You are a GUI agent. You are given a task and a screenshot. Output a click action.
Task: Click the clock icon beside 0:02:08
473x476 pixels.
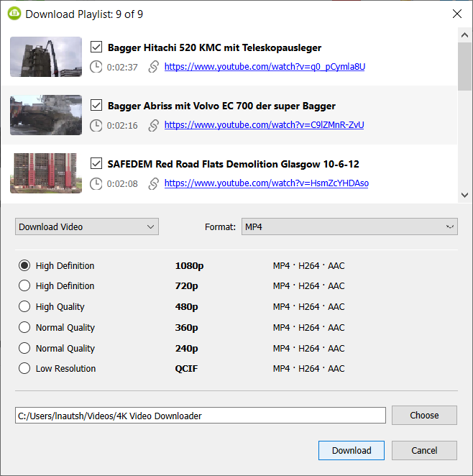pyautogui.click(x=96, y=183)
